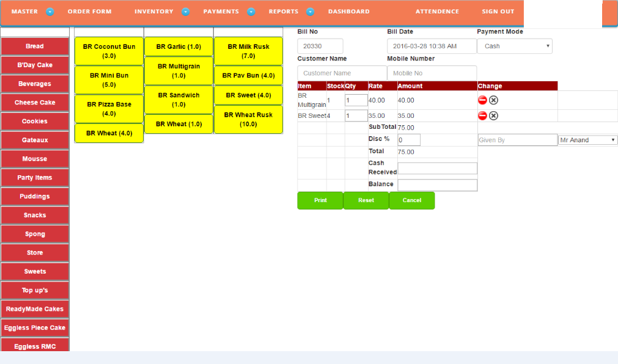
Task: Open the Mr Anand given-by dropdown
Action: pos(587,139)
